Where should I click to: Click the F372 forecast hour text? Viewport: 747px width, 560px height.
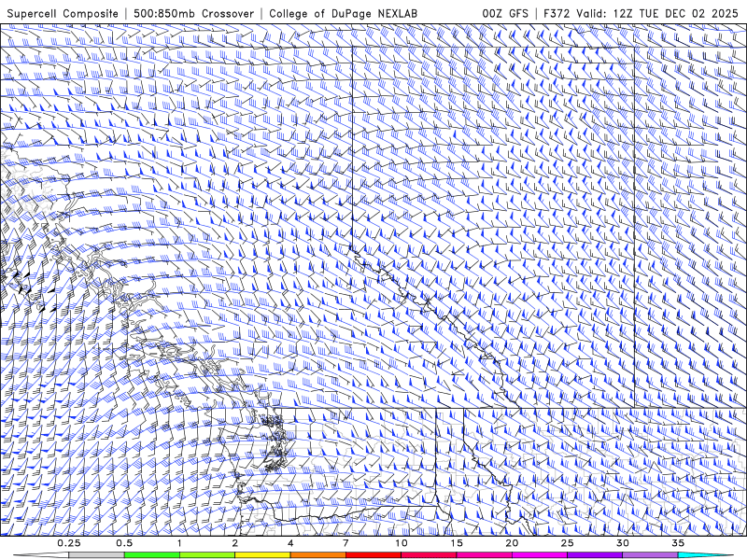coord(557,13)
